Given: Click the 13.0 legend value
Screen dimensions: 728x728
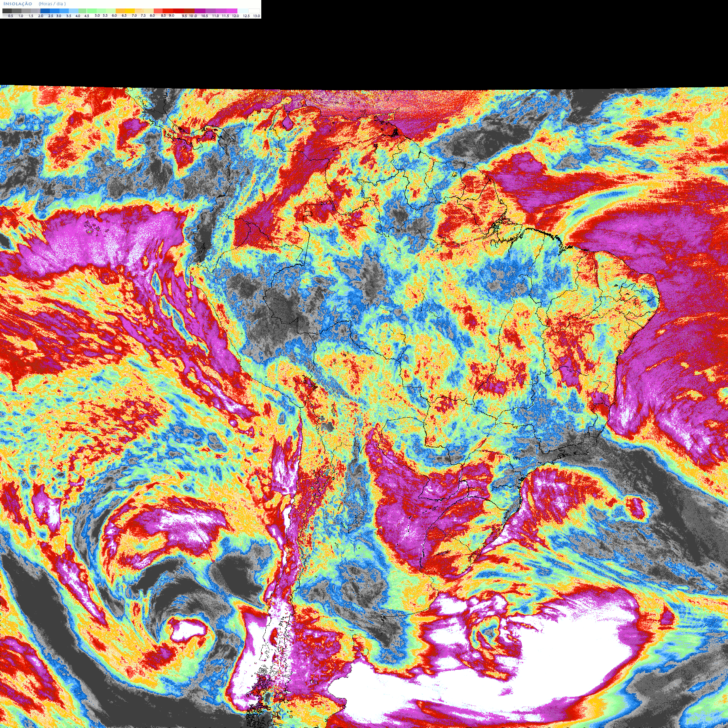Looking at the screenshot, I should 256,16.
